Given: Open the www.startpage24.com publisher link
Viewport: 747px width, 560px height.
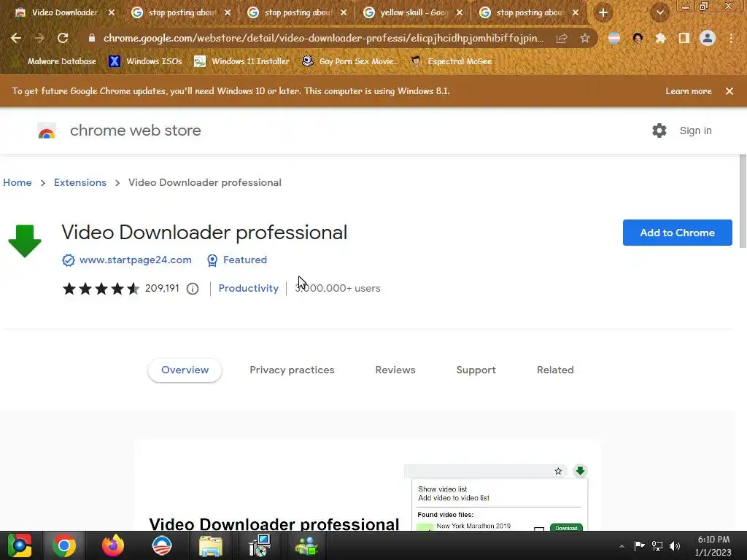Looking at the screenshot, I should (x=135, y=260).
